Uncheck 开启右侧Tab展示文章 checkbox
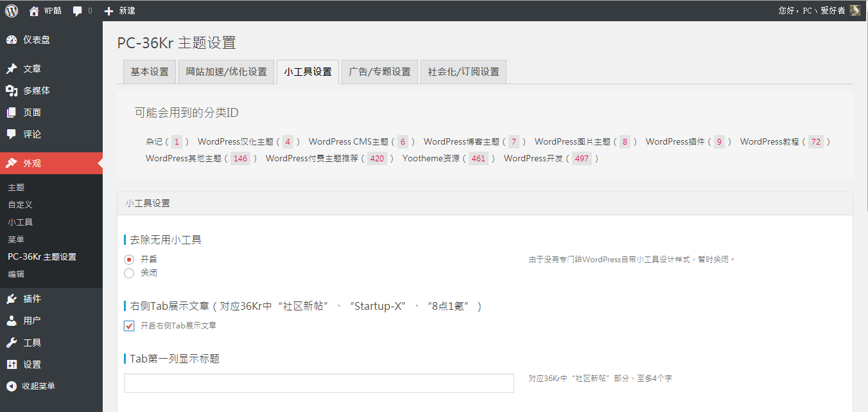 (x=129, y=326)
